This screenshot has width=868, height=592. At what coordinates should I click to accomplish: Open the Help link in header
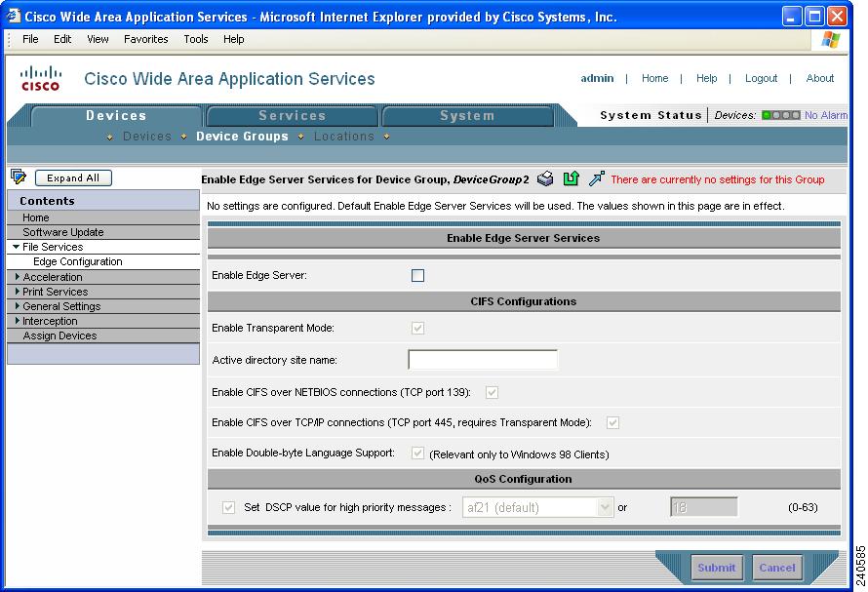click(706, 78)
